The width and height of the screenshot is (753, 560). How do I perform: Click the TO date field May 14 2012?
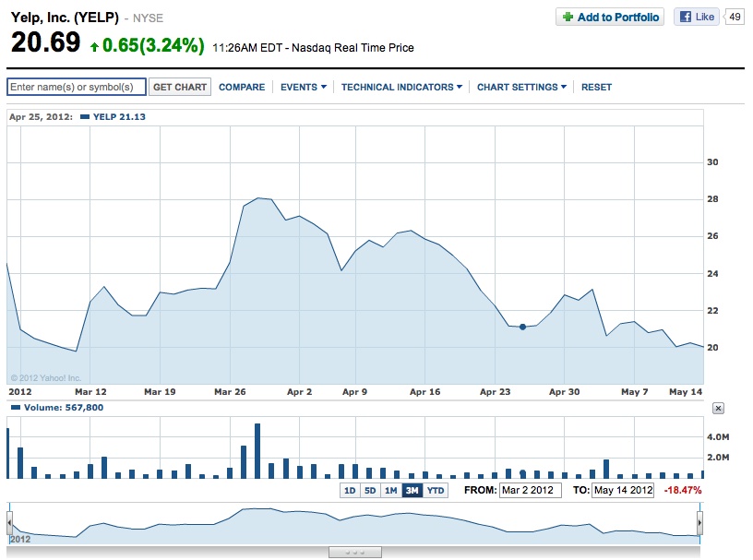click(x=623, y=491)
